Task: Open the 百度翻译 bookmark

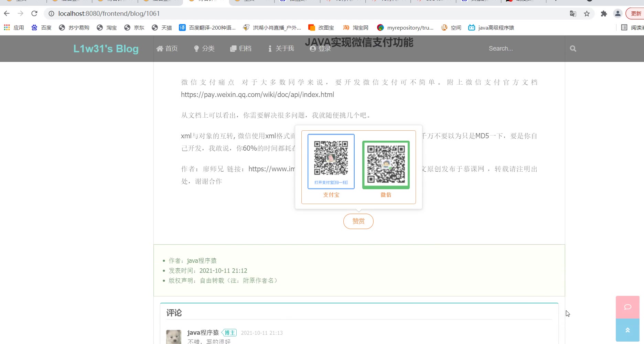Action: pyautogui.click(x=207, y=28)
